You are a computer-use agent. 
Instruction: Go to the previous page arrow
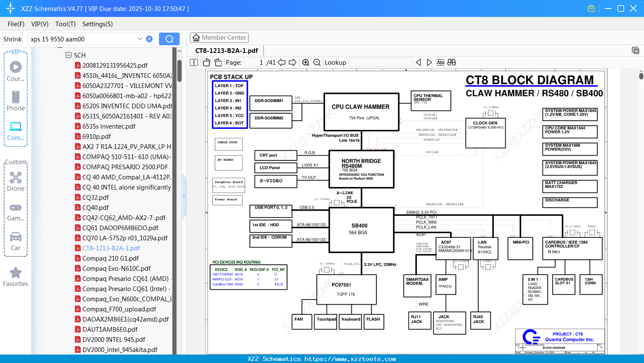tap(282, 63)
